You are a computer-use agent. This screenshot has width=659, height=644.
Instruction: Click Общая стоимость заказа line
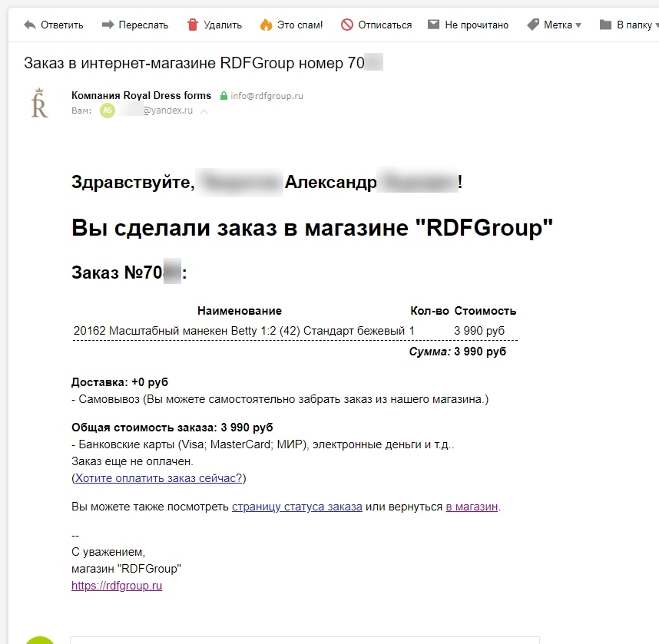[x=172, y=428]
